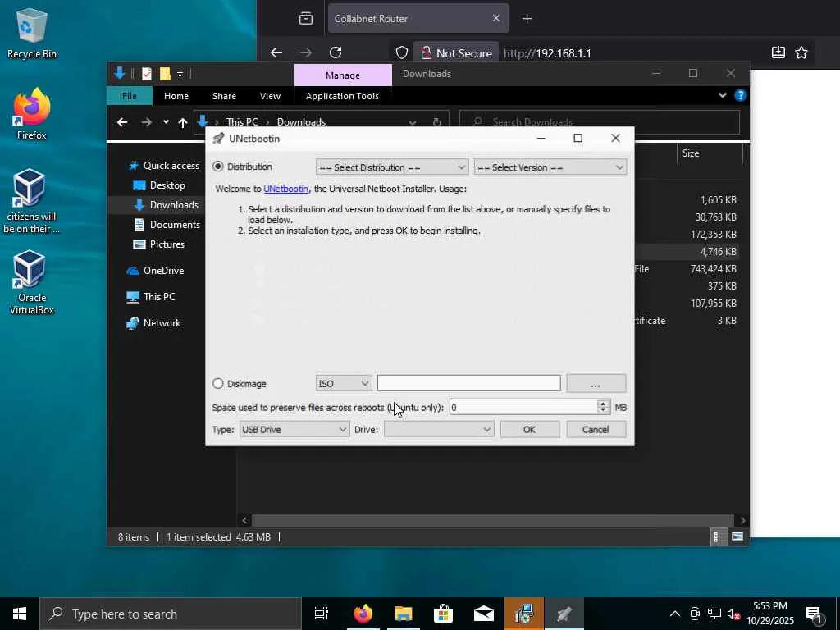The width and height of the screenshot is (840, 630).
Task: Open Application Tools tab in File Explorer
Action: 342,96
